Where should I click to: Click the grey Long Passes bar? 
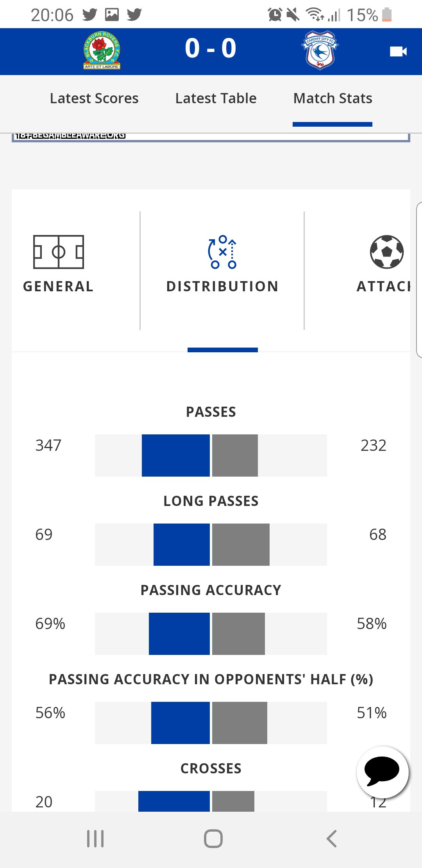click(x=241, y=545)
